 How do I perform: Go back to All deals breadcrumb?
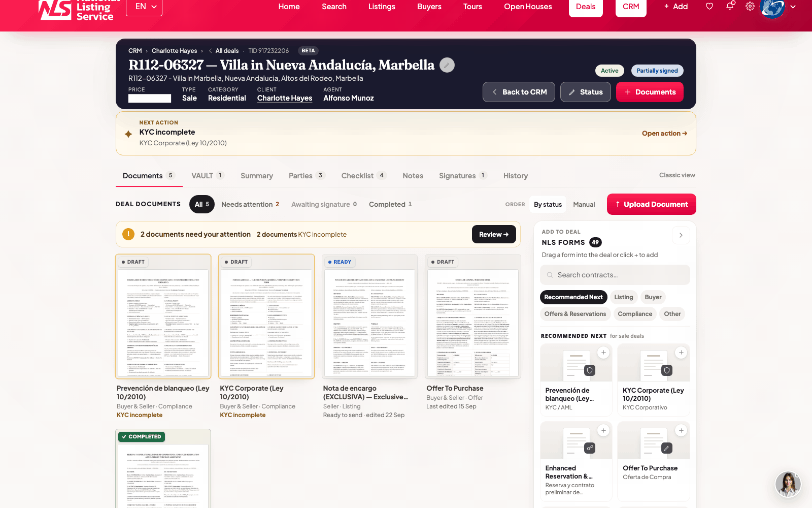click(x=224, y=51)
